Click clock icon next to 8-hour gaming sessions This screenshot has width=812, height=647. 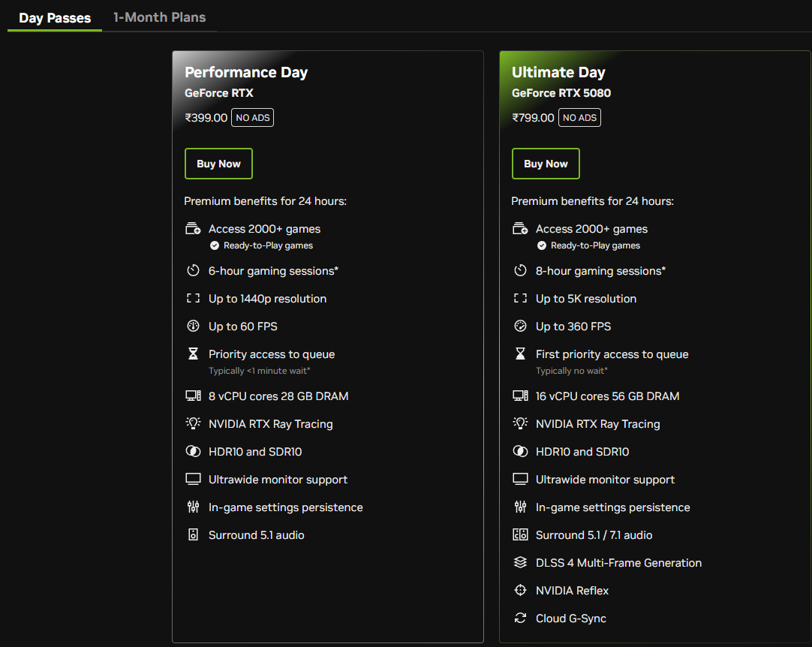521,270
